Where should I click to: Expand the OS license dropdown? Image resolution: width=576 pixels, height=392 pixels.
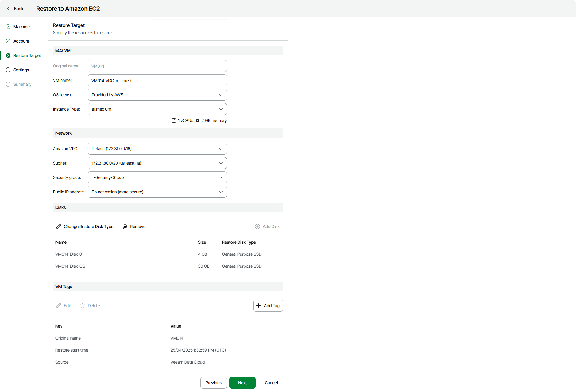point(157,95)
